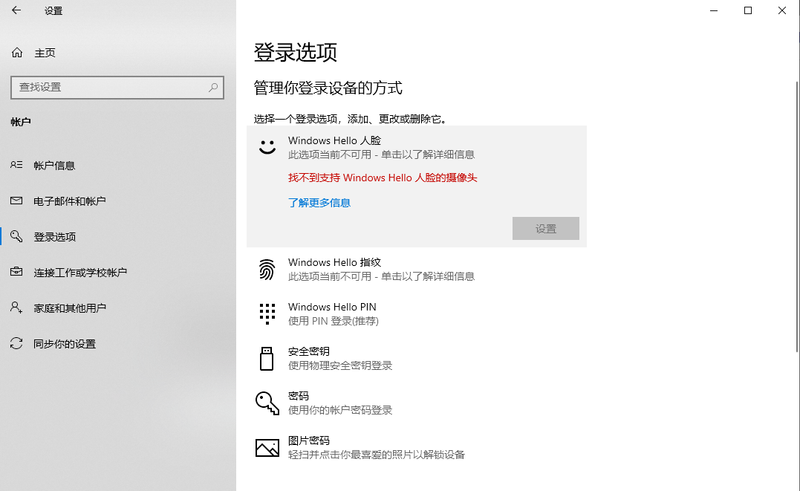
Task: Open 帐户信息 in the sidebar
Action: [x=54, y=165]
